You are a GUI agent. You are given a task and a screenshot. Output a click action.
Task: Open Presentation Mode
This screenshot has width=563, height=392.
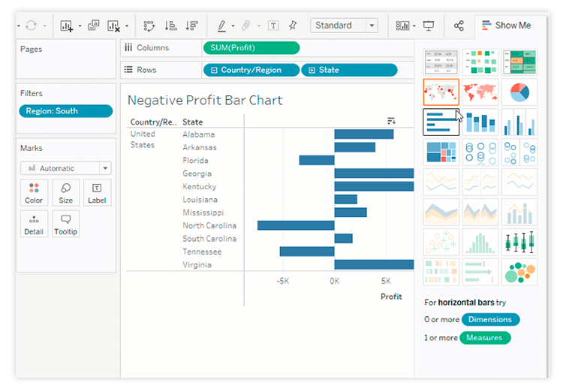tap(429, 26)
